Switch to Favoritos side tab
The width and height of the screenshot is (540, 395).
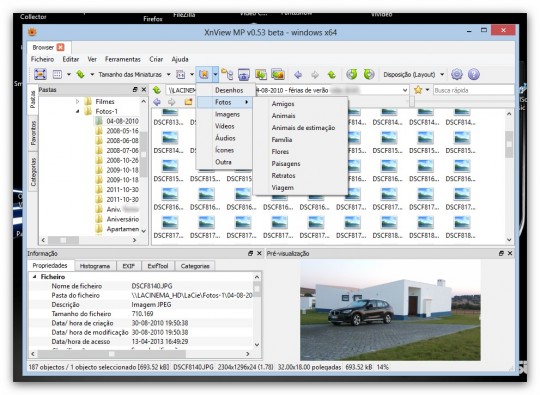pos(33,133)
